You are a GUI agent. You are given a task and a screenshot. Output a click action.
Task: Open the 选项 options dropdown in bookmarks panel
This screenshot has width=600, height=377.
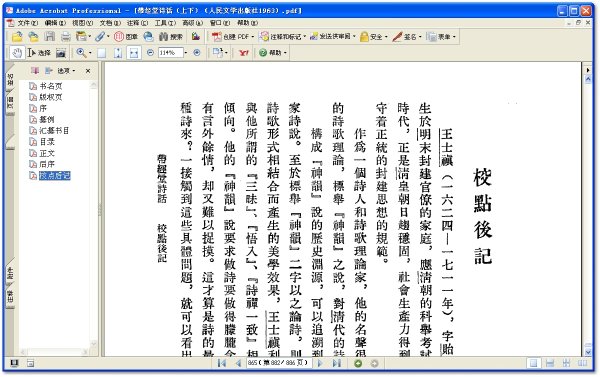pos(66,71)
